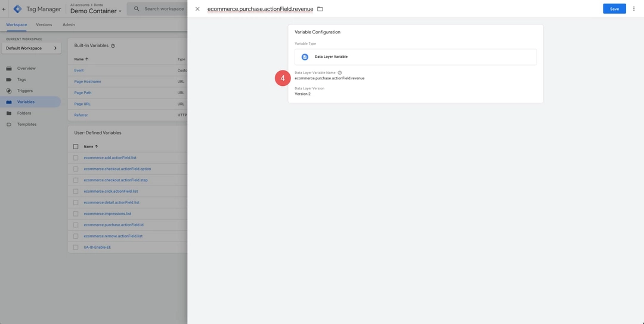
Task: Go back using the arrow icon
Action: (4, 9)
